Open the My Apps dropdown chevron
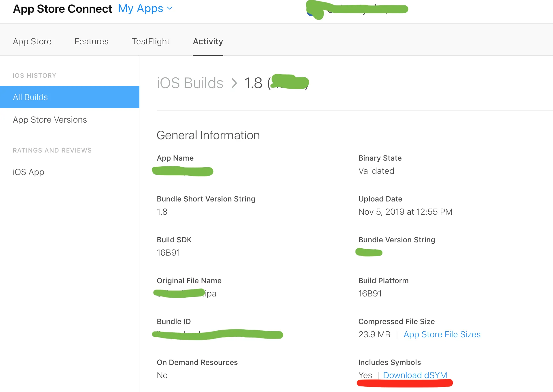Viewport: 553px width, 392px height. pyautogui.click(x=170, y=8)
